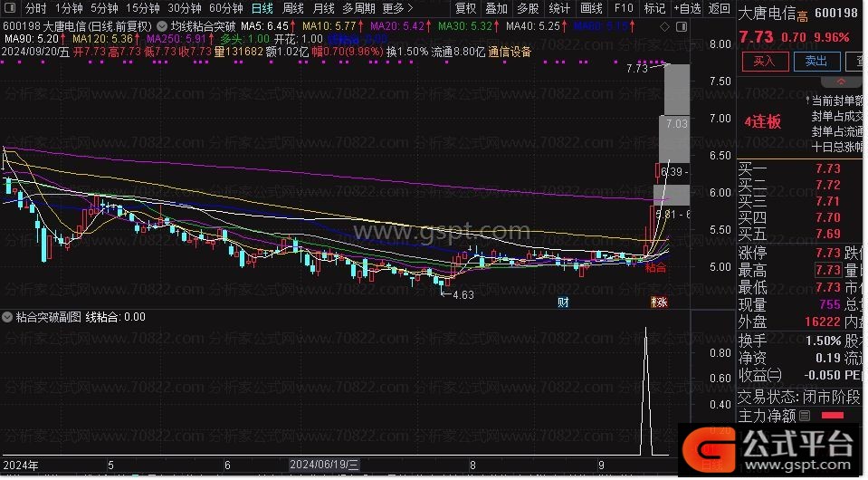Click the diamond marker icon on chart header

(x=665, y=26)
